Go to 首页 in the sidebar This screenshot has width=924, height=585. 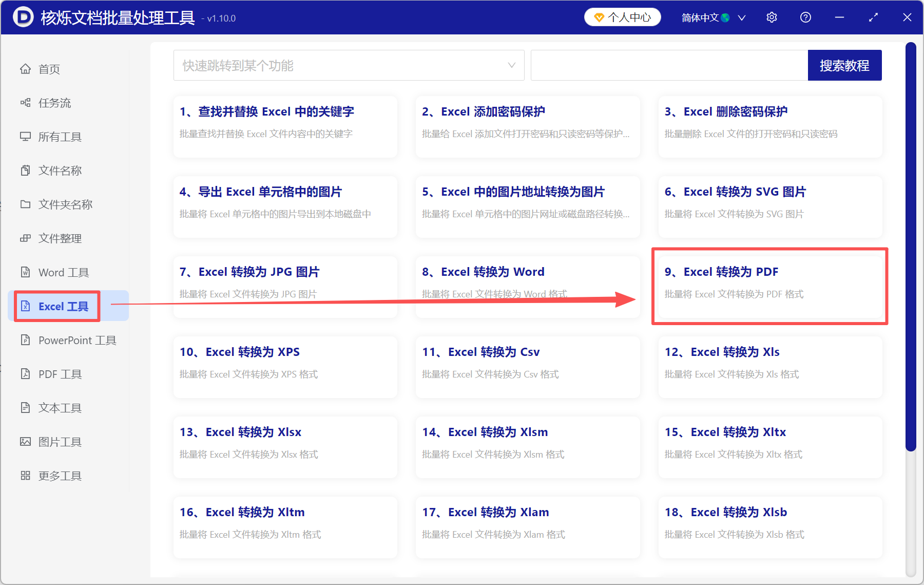(48, 69)
